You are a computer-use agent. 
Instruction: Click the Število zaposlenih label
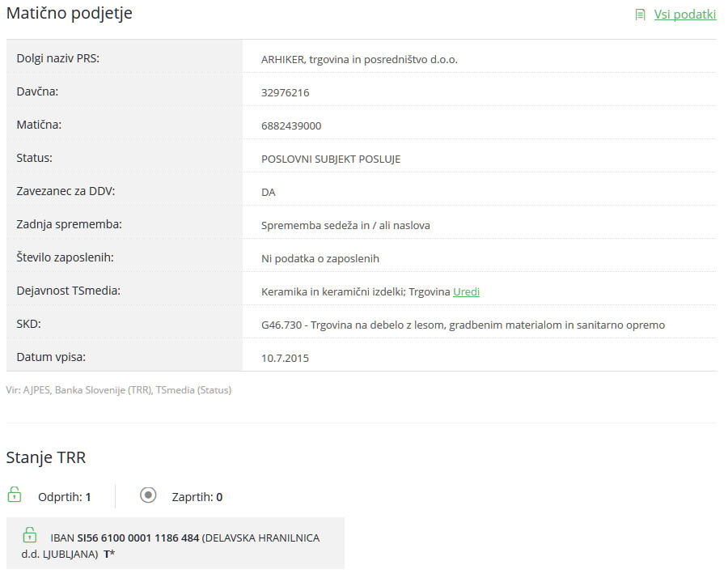tap(65, 257)
